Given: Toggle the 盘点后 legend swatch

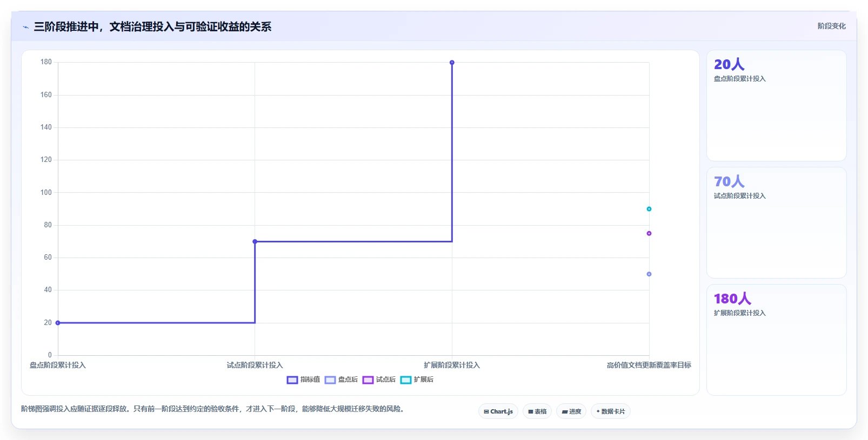Looking at the screenshot, I should [330, 380].
